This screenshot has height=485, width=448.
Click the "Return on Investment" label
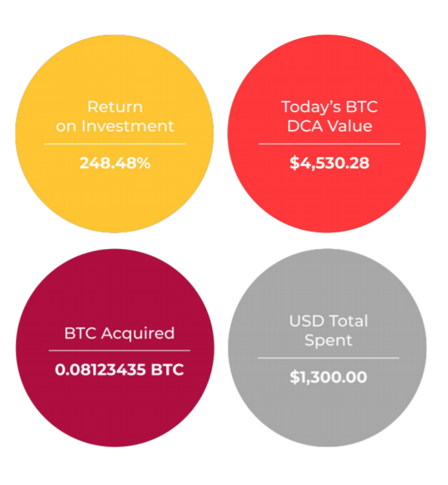point(115,117)
